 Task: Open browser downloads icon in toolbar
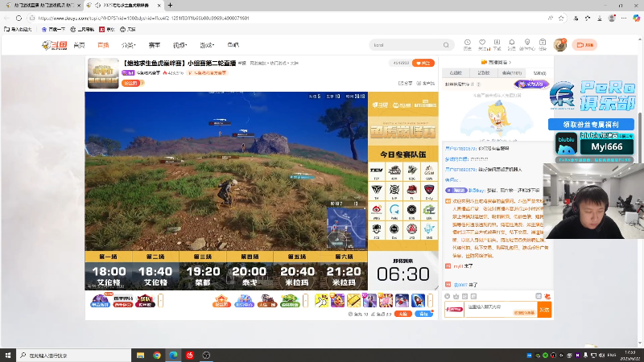click(x=600, y=18)
